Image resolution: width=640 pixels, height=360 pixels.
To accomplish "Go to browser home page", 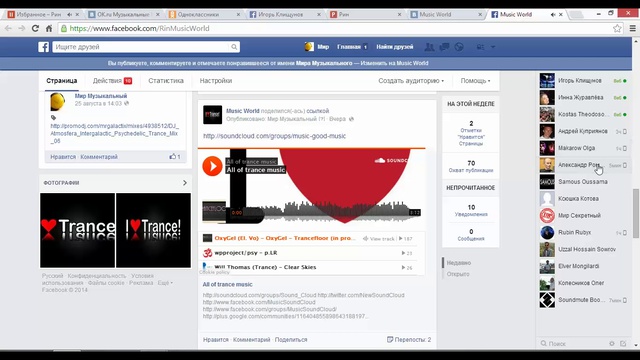I will pos(49,28).
